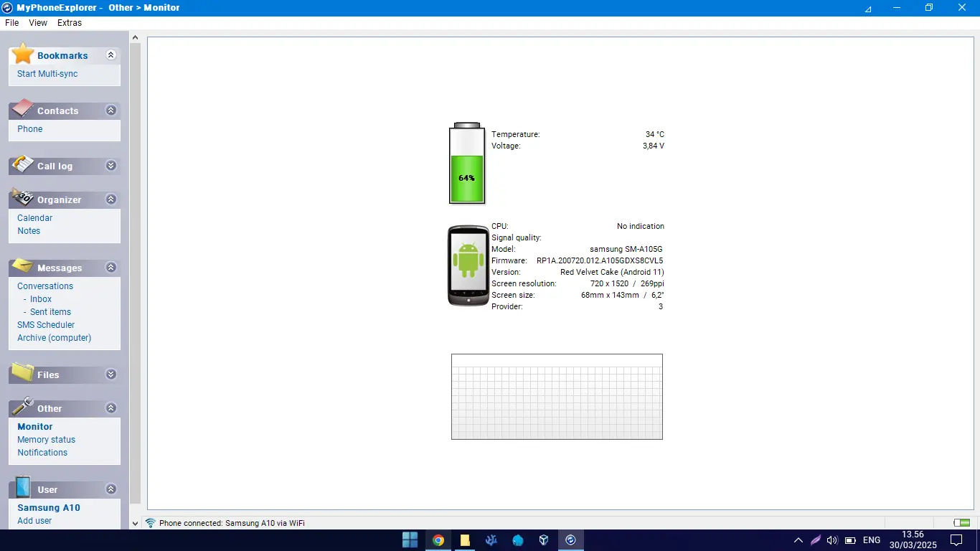This screenshot has height=551, width=980.
Task: Click the small battery indicator in status bar
Action: pos(961,523)
